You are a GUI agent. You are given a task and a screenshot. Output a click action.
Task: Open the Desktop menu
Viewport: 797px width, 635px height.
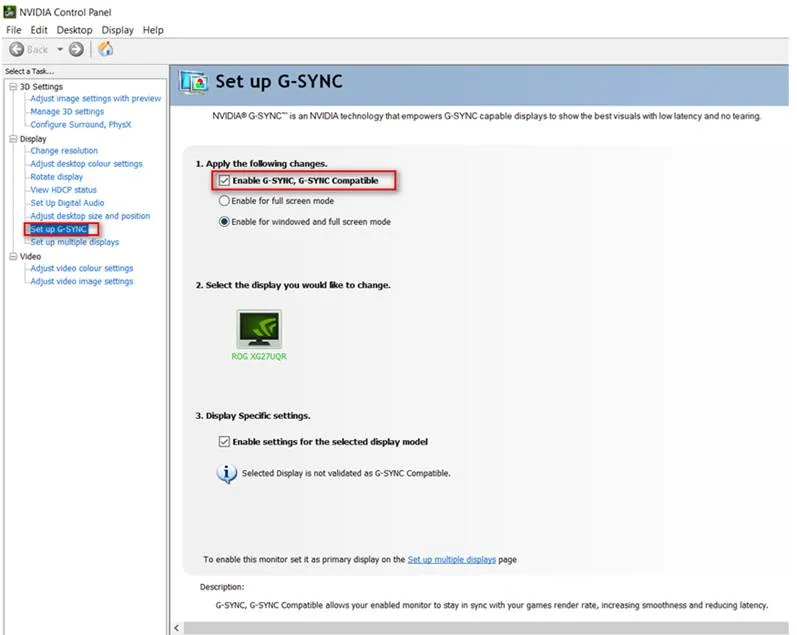(74, 30)
